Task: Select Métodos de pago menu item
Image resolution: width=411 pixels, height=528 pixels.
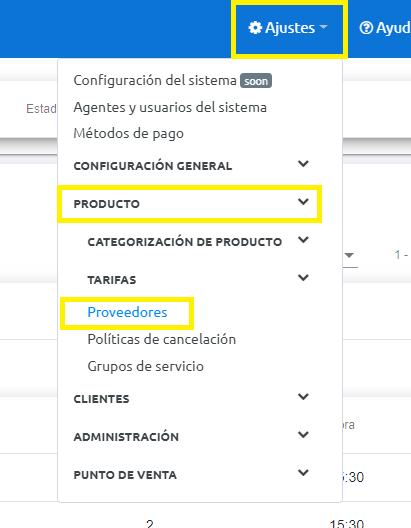Action: point(129,133)
